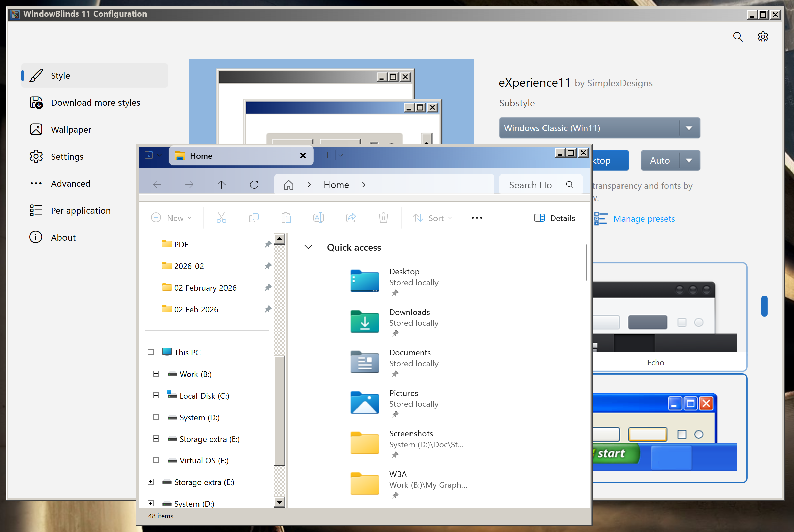This screenshot has height=532, width=794.
Task: Click the Rename icon in Explorer toolbar
Action: click(318, 218)
